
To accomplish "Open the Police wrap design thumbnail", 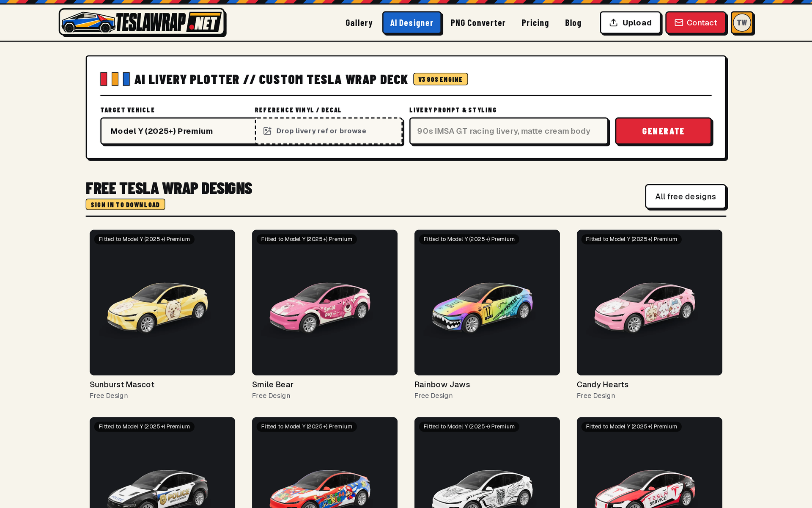I will pos(162,463).
